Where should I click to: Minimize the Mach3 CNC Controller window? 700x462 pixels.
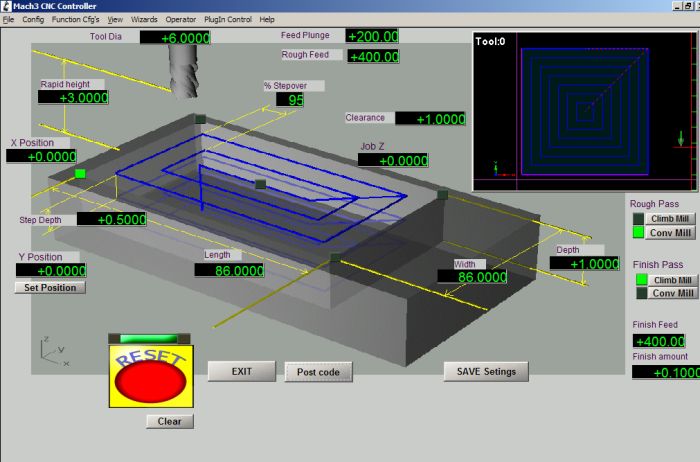click(678, 6)
